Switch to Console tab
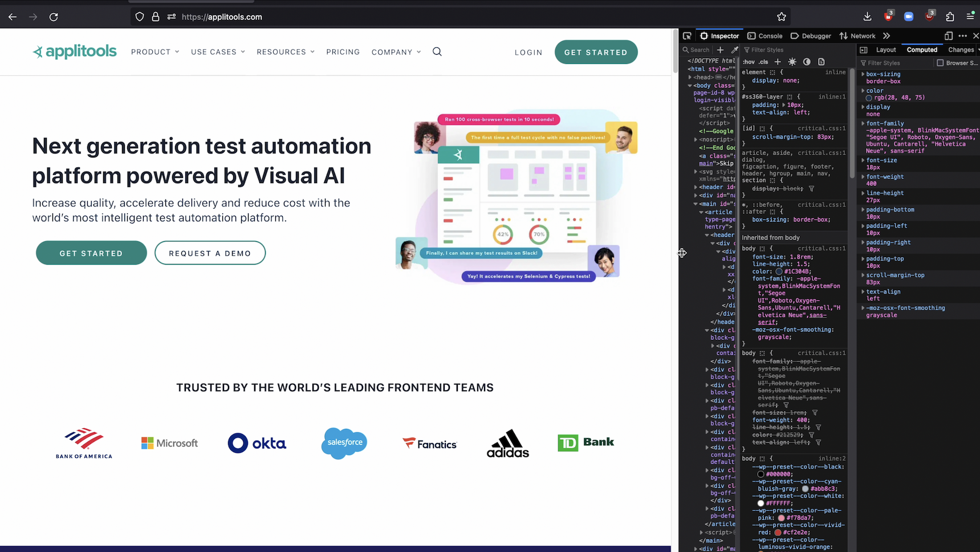The image size is (980, 552). pyautogui.click(x=765, y=36)
